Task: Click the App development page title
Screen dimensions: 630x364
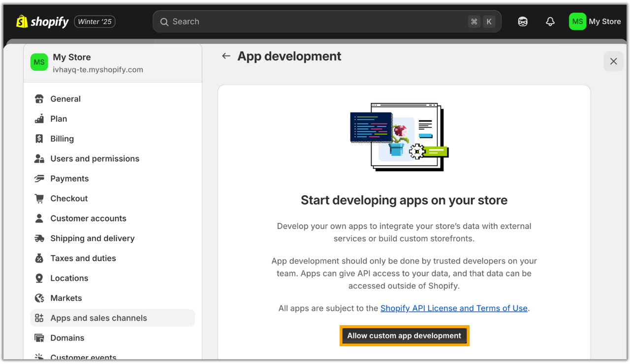Action: click(289, 56)
